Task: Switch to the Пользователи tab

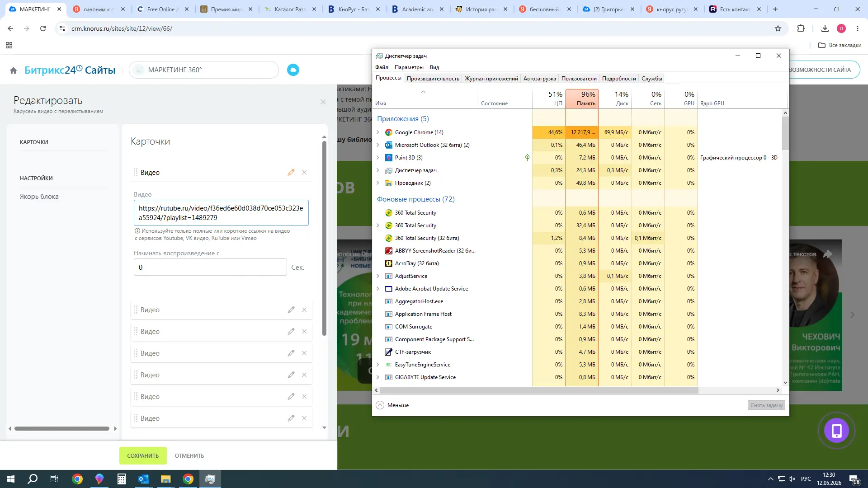Action: [x=579, y=79]
